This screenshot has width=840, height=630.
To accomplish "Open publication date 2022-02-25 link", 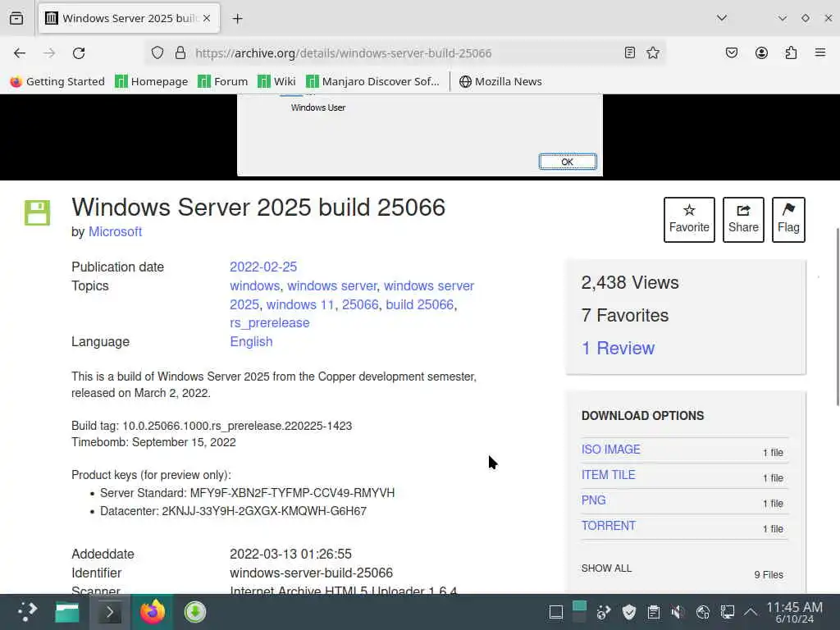I will click(x=263, y=267).
